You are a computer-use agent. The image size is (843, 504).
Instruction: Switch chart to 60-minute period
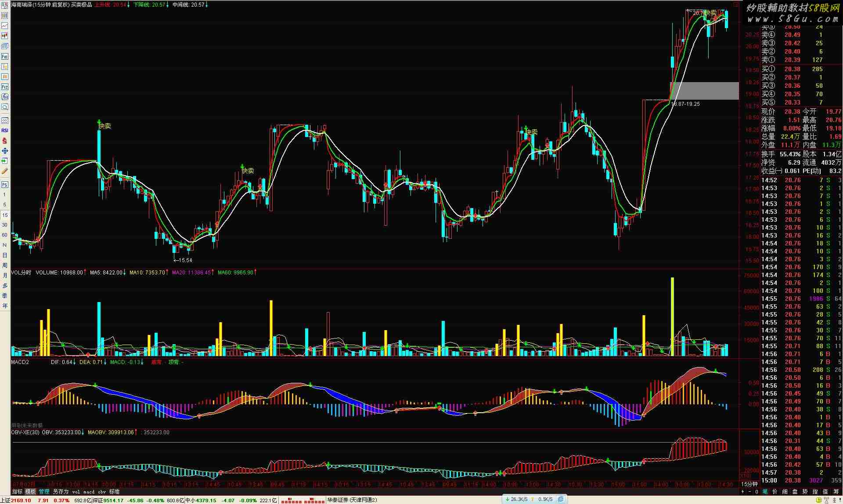click(5, 235)
